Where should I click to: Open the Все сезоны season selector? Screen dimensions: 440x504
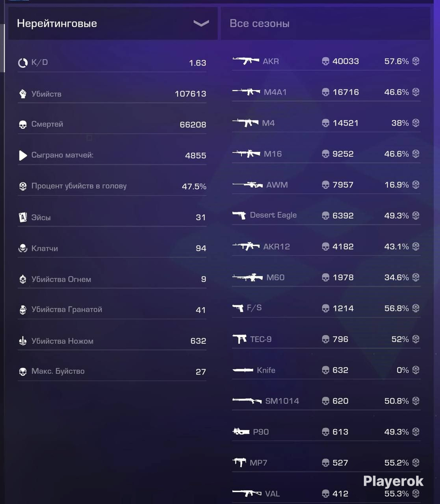pos(325,23)
